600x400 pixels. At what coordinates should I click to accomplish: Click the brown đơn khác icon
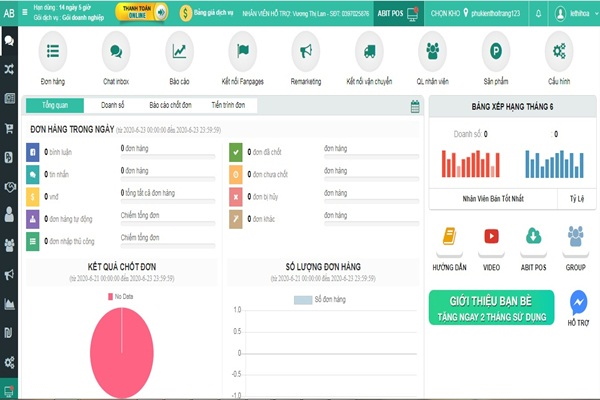236,219
